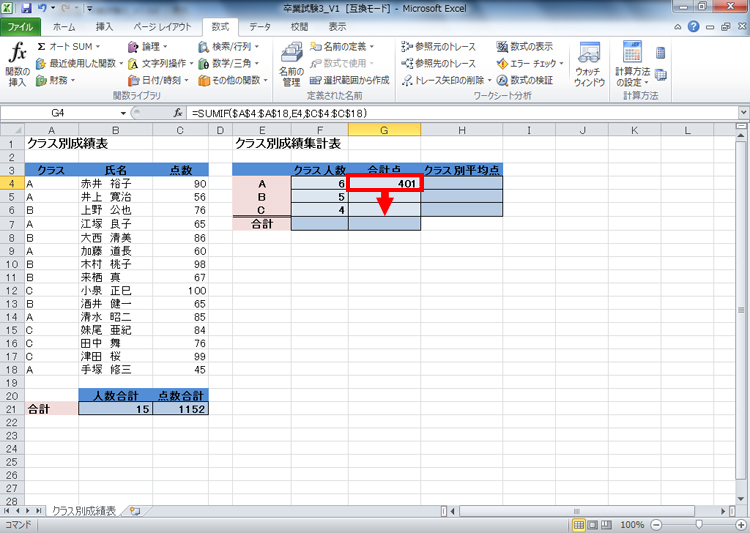
Task: Expand the Remove Arrows dropdown arrow
Action: tap(489, 80)
